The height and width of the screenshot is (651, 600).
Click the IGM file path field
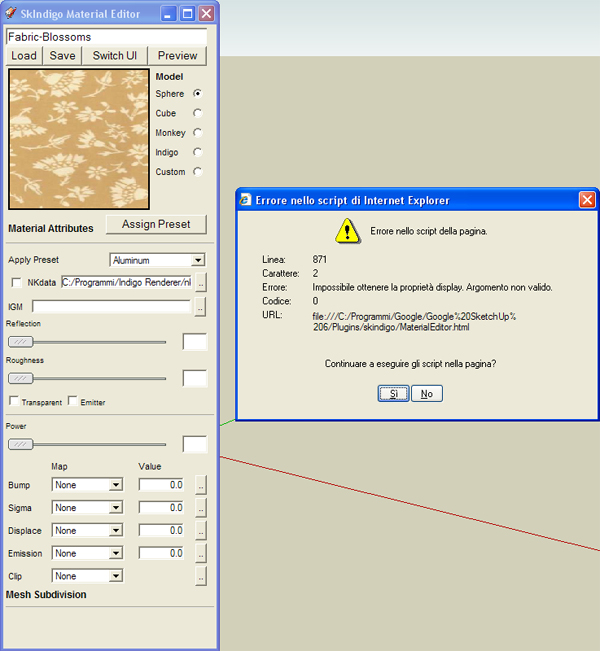[111, 307]
